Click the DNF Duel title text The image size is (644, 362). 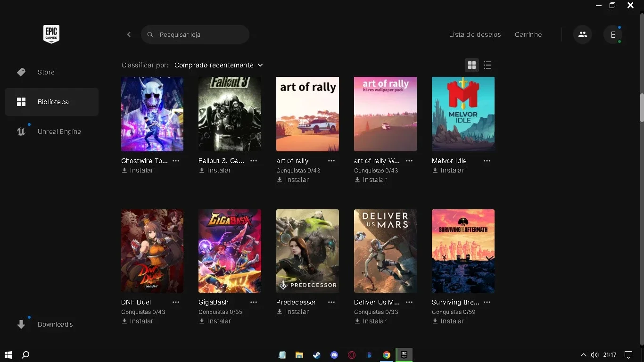(136, 302)
